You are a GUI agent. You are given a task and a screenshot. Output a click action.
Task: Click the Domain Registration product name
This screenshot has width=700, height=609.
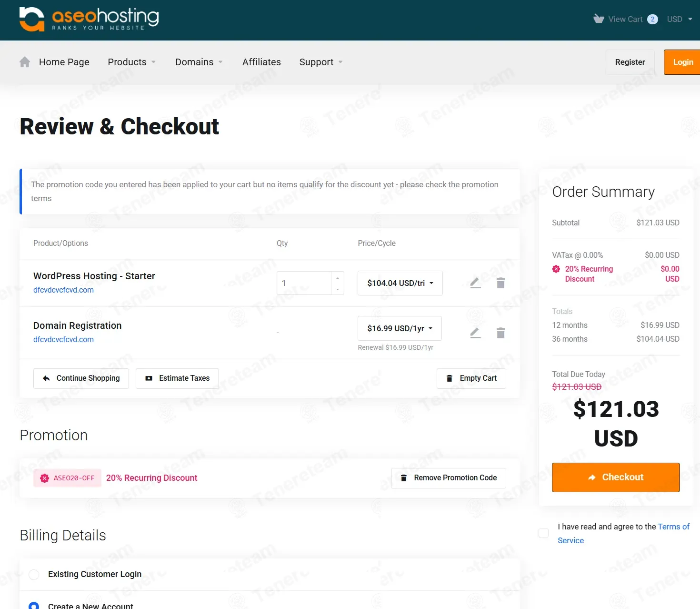(78, 325)
